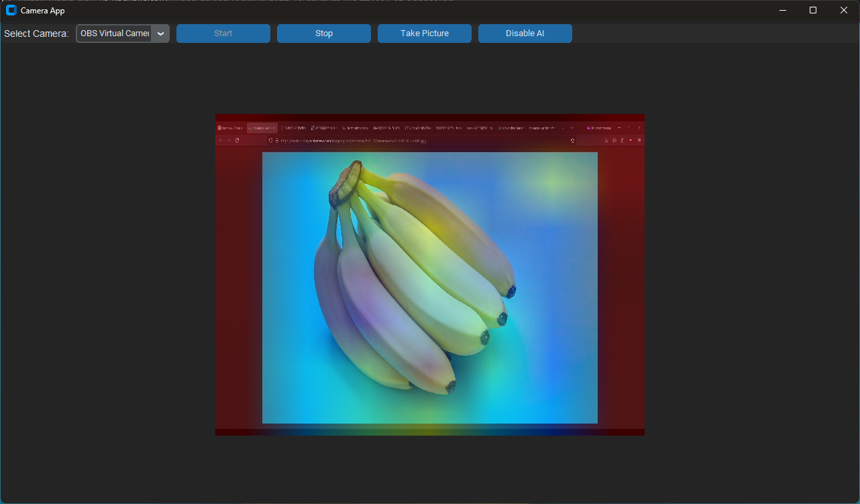Click the bookmark star in the previewed browser
The image size is (860, 504).
[x=572, y=141]
